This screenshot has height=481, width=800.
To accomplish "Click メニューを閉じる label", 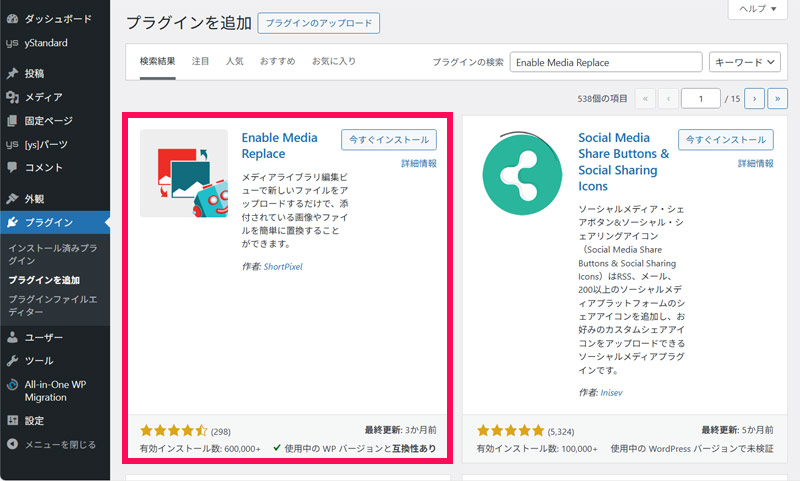I will 60,444.
